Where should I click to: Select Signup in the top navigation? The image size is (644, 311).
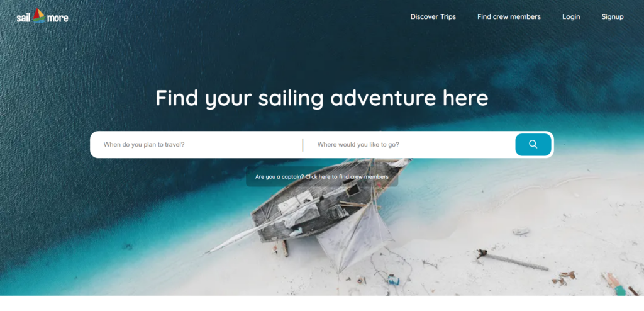click(613, 17)
